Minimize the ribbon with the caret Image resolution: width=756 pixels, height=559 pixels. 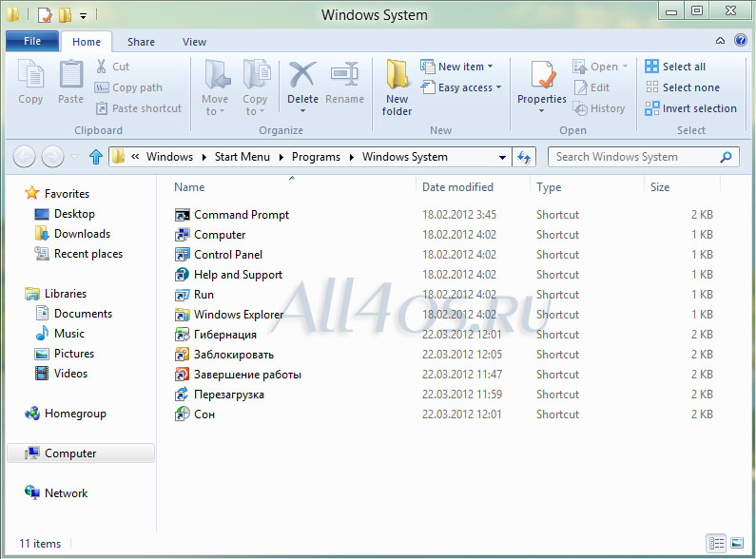pos(720,41)
